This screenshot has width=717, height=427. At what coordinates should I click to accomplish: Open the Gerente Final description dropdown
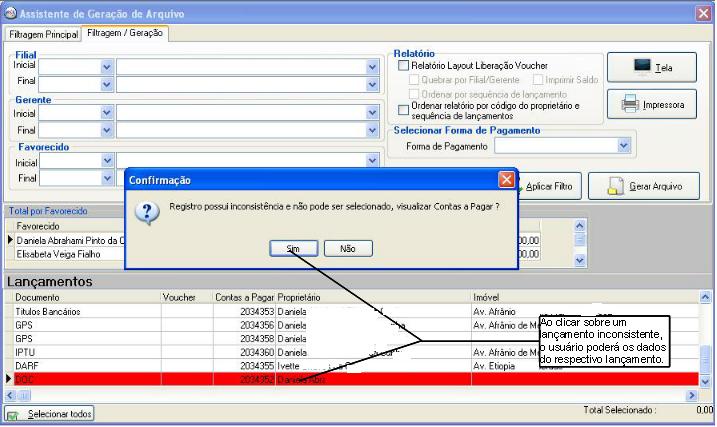pyautogui.click(x=372, y=130)
